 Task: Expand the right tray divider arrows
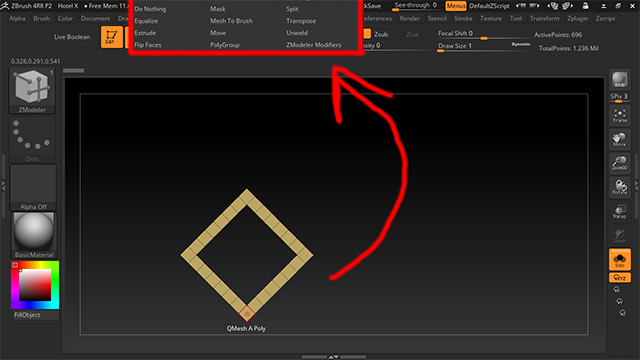pos(636,185)
